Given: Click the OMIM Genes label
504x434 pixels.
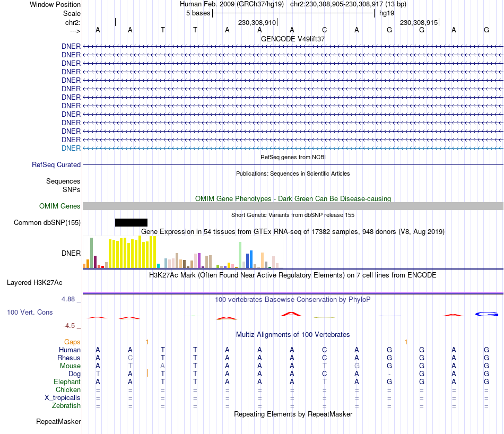Looking at the screenshot, I should tap(60, 206).
